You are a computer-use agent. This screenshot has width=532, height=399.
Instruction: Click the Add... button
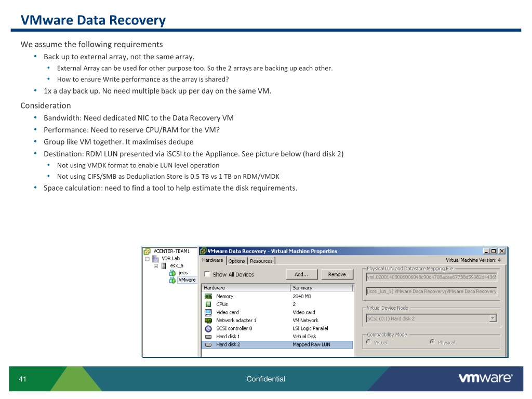[x=301, y=274]
